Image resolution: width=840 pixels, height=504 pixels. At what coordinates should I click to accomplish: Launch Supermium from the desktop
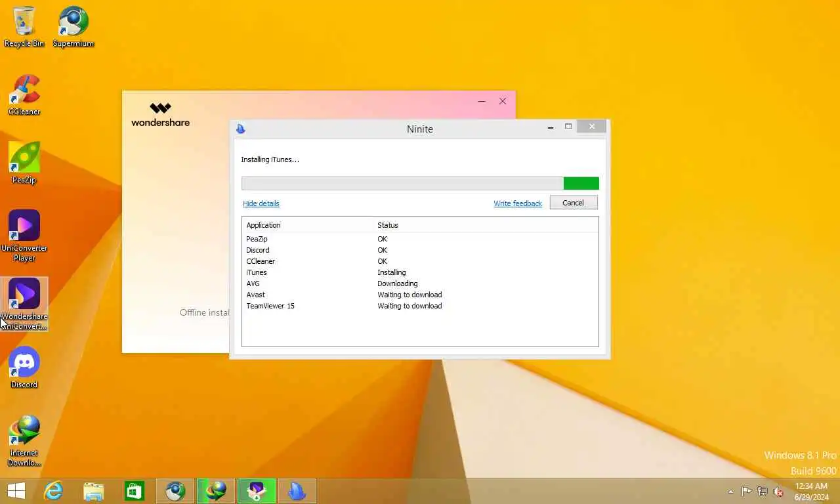(73, 27)
